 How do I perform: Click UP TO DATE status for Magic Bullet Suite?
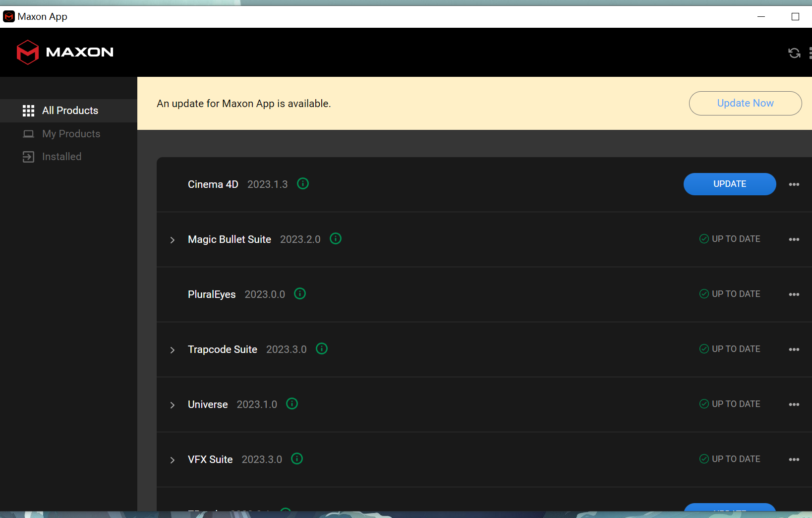(x=730, y=239)
